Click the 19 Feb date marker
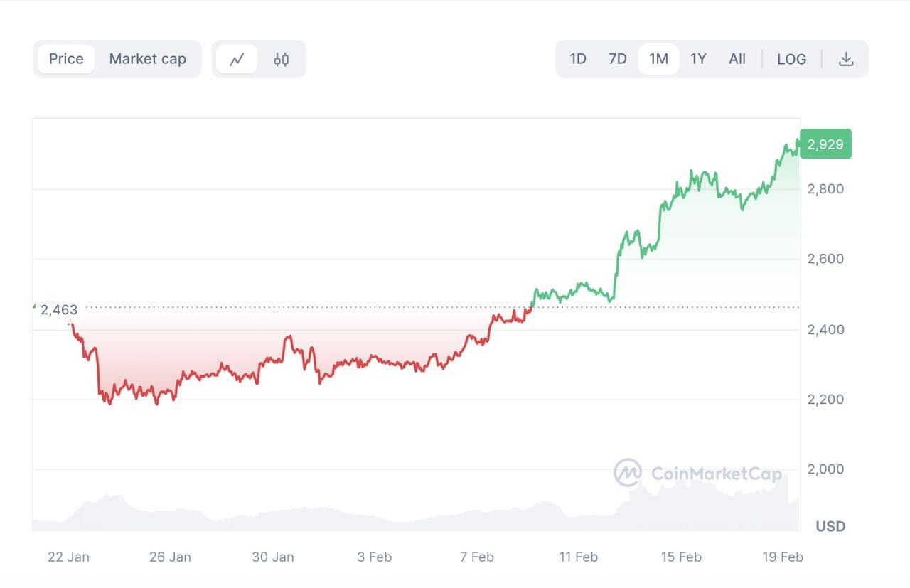 [782, 557]
